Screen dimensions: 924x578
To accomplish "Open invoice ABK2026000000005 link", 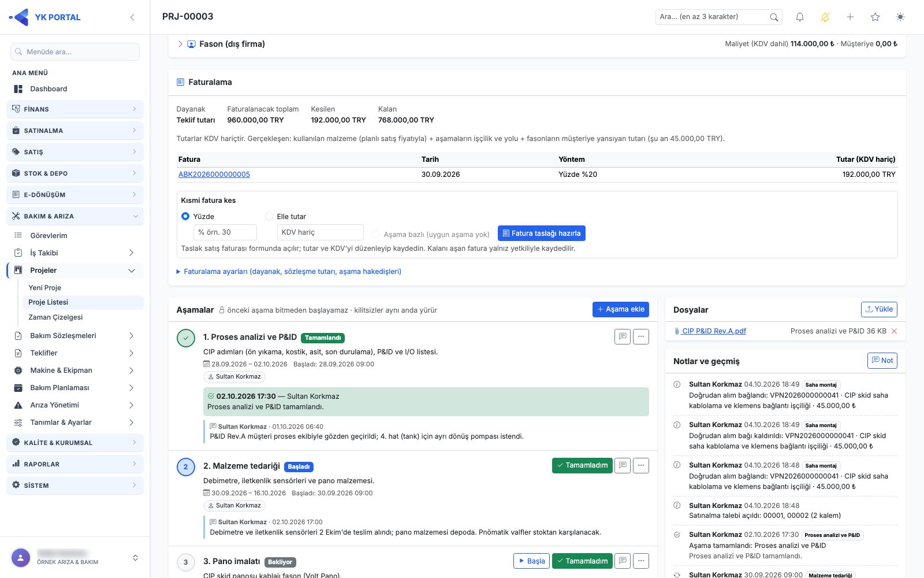I will pos(214,175).
